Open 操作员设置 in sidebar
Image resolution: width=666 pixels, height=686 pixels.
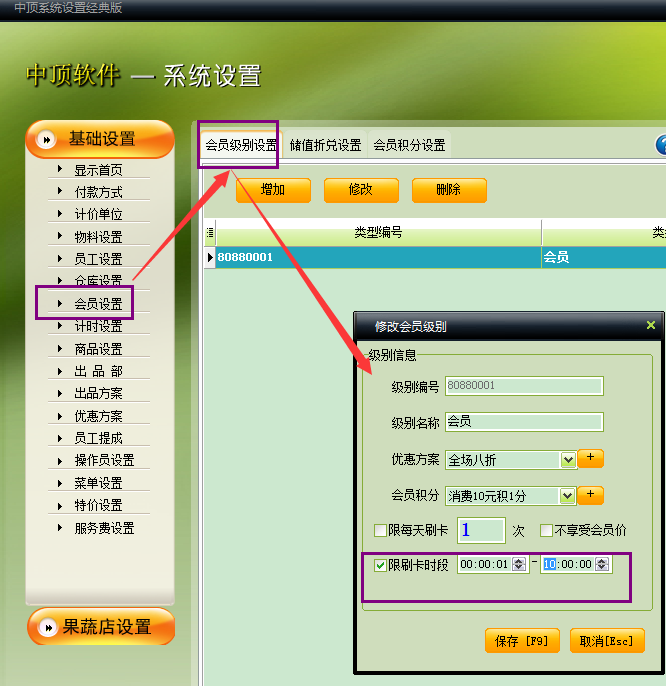pos(104,460)
